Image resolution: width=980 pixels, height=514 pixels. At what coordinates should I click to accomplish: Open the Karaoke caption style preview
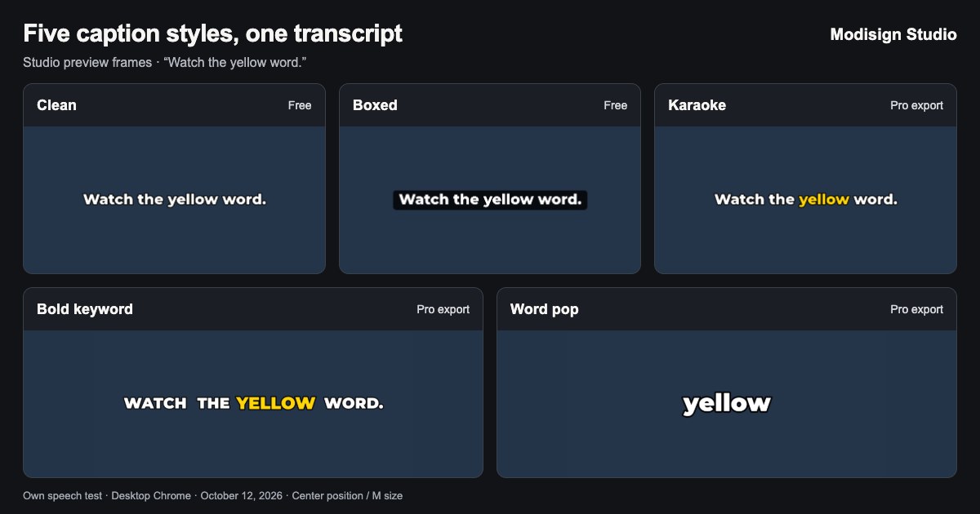pos(805,200)
